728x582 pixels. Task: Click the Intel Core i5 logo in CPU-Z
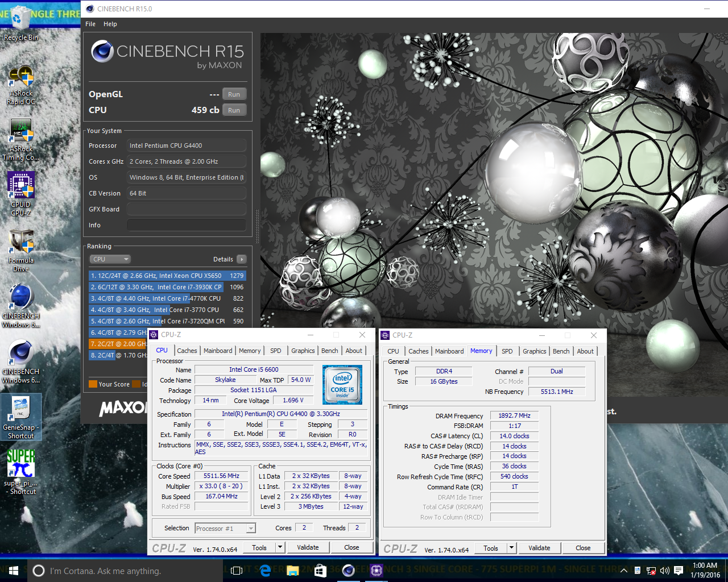coord(342,385)
